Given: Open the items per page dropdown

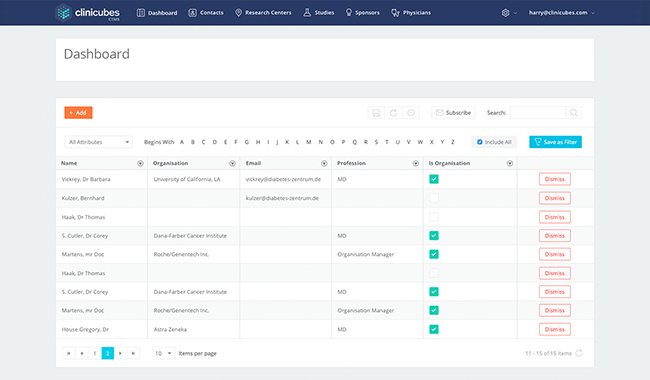Looking at the screenshot, I should (163, 353).
